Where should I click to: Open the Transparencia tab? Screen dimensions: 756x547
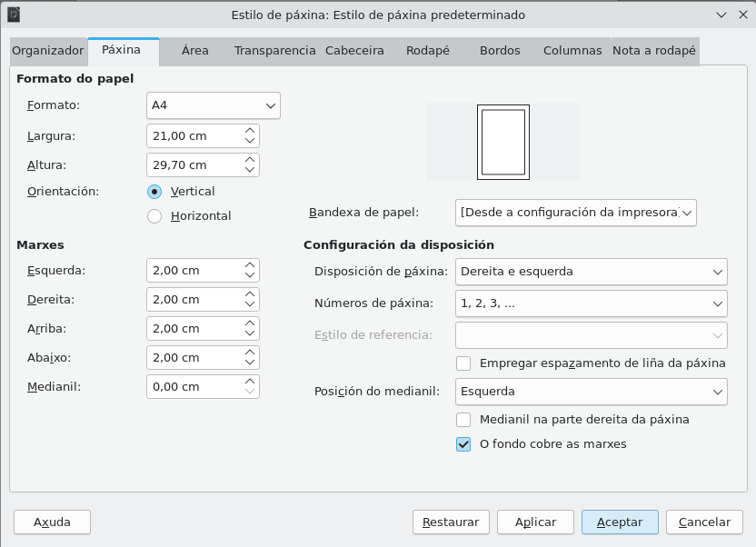[274, 51]
